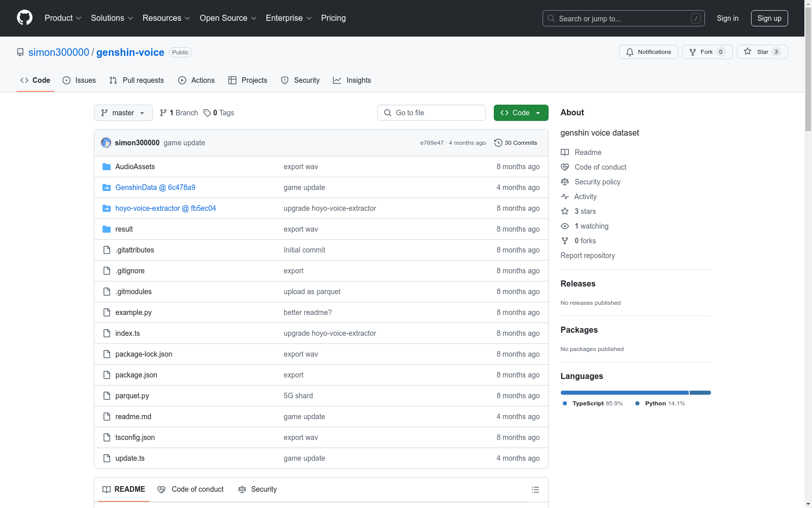Click the TypeScript segment of language bar
The height and width of the screenshot is (508, 812).
[625, 393]
